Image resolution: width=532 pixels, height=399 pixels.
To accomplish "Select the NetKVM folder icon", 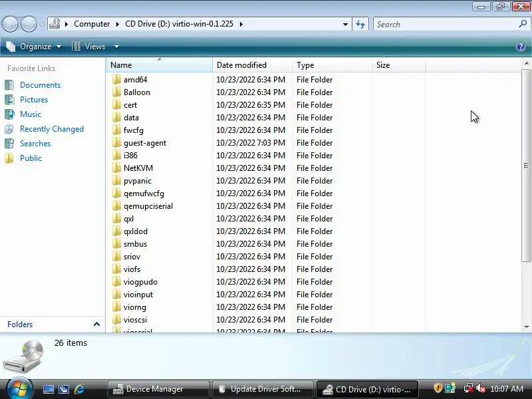I will click(116, 168).
